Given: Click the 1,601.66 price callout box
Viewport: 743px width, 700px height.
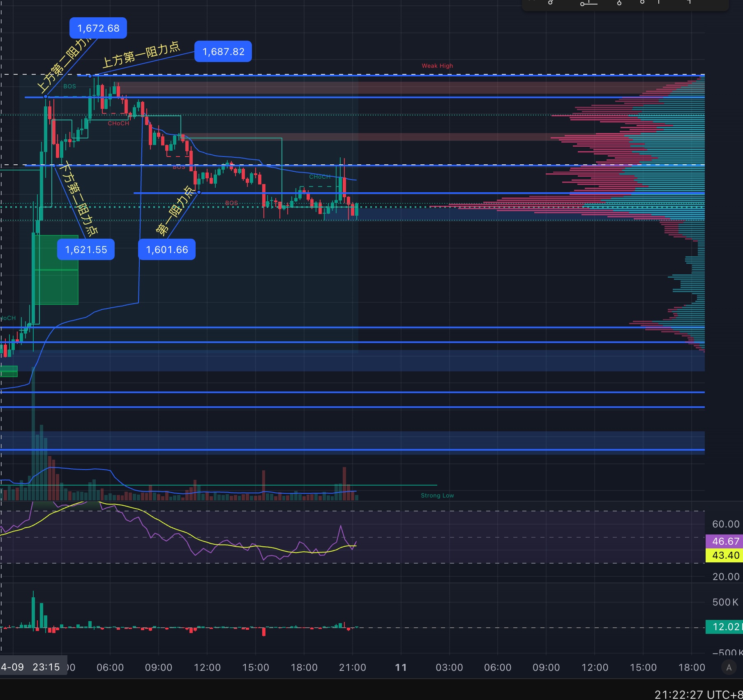Looking at the screenshot, I should [167, 250].
